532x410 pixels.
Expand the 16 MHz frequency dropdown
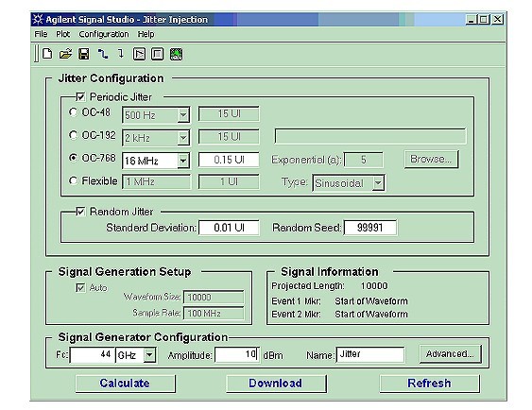coord(183,161)
